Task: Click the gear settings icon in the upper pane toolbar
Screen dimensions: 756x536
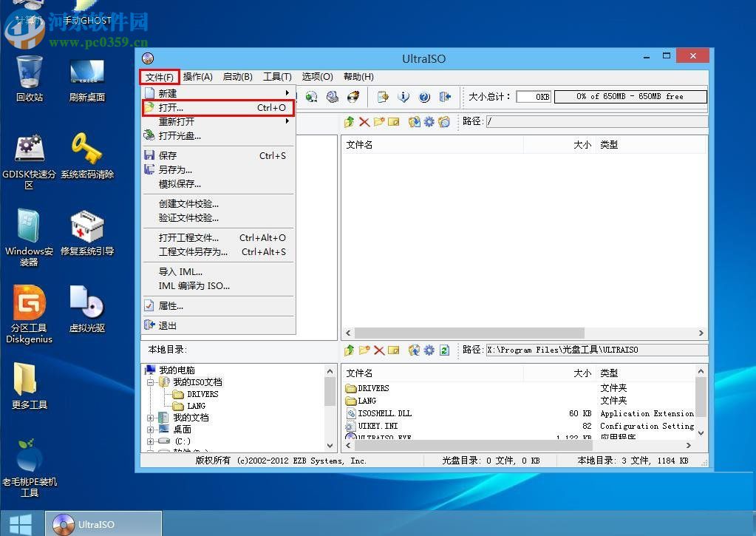Action: coord(429,122)
